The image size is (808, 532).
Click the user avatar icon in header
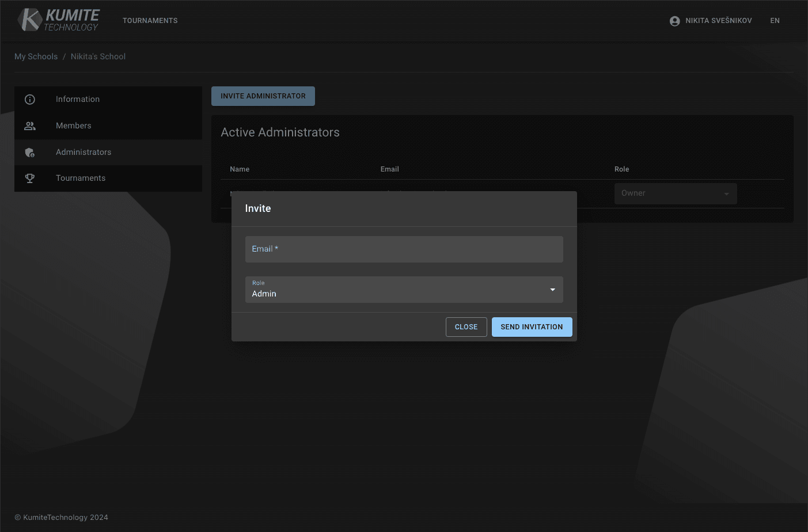pos(674,20)
